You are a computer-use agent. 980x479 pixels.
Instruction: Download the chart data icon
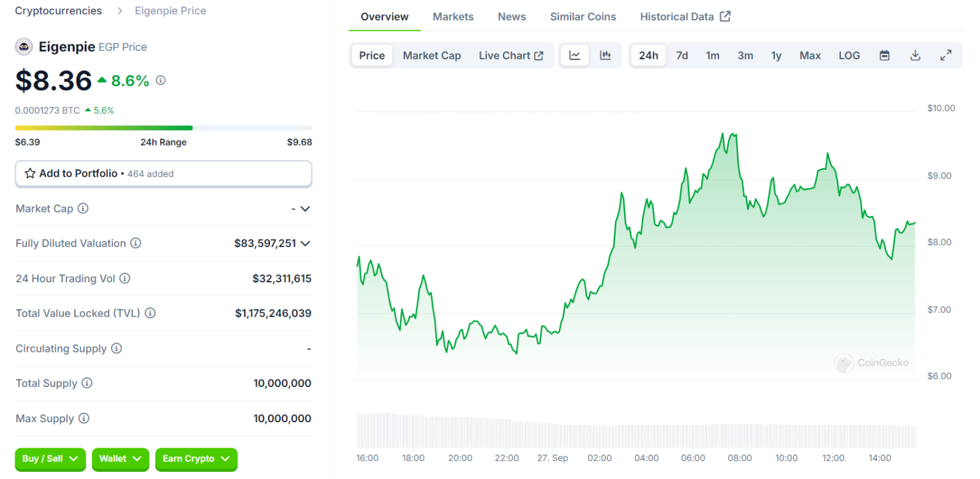click(915, 56)
